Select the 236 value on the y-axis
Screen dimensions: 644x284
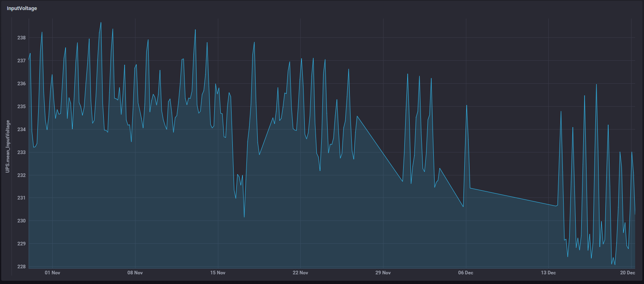pos(21,84)
